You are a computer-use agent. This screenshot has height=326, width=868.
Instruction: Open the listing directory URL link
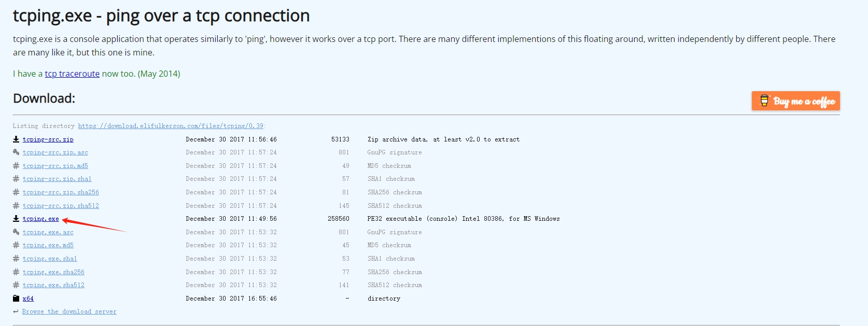pos(171,126)
